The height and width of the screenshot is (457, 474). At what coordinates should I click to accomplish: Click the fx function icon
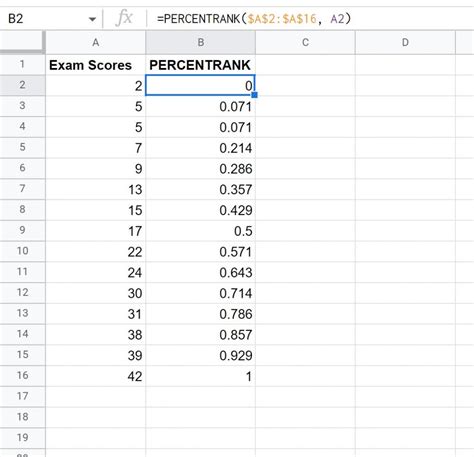pos(124,18)
